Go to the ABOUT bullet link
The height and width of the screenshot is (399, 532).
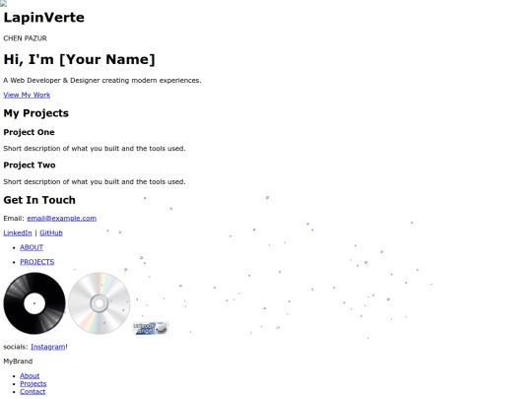(x=32, y=247)
